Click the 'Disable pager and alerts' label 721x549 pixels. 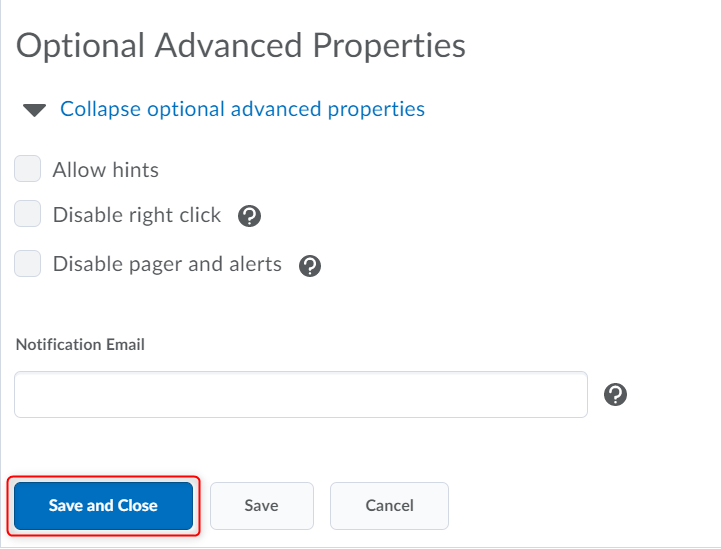click(x=167, y=265)
